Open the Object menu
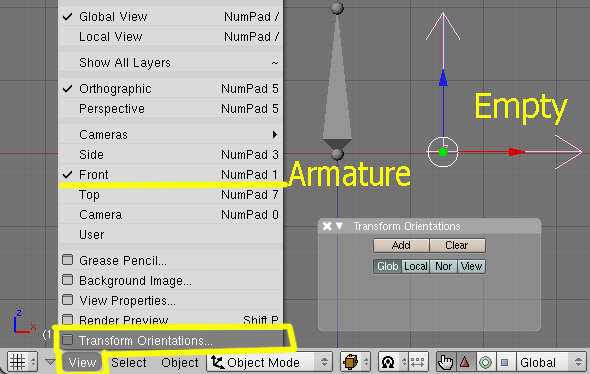590x374 pixels. [179, 362]
